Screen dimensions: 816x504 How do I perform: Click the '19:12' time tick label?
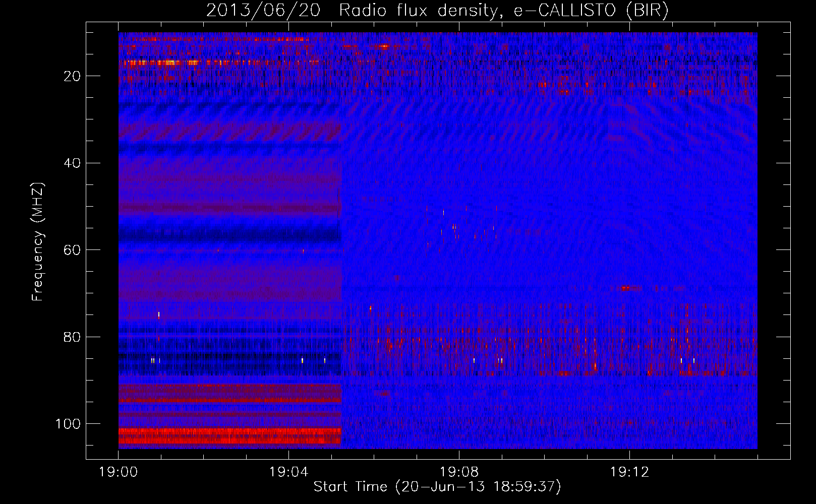pos(629,472)
